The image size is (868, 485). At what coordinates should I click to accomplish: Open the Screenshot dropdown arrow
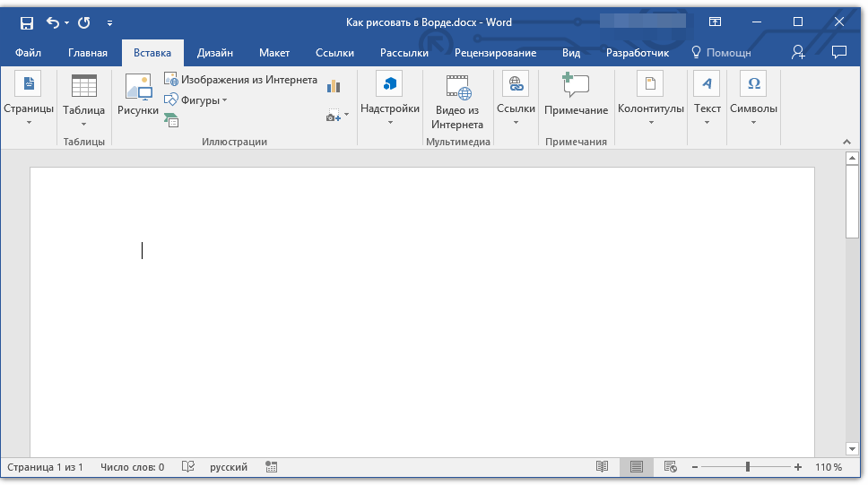(346, 116)
